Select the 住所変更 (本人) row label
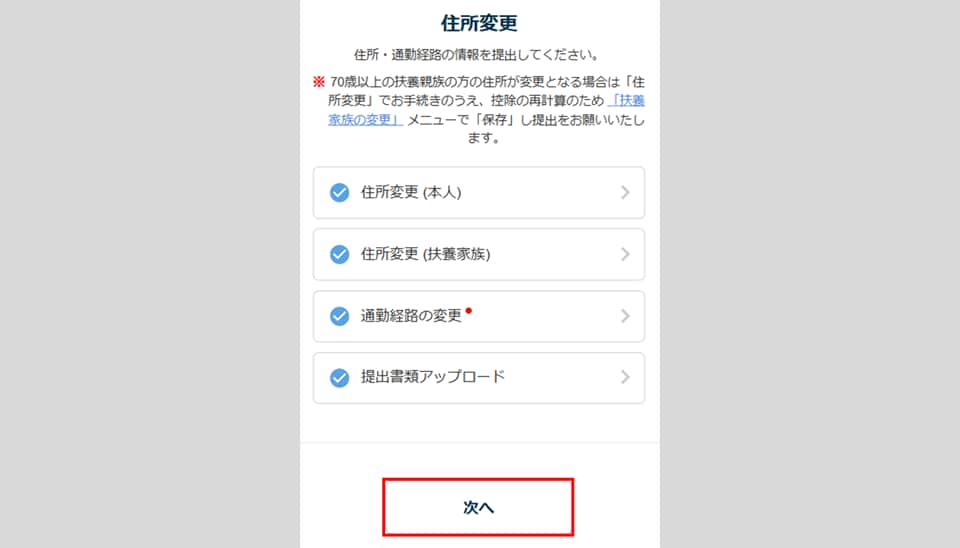 (x=410, y=193)
